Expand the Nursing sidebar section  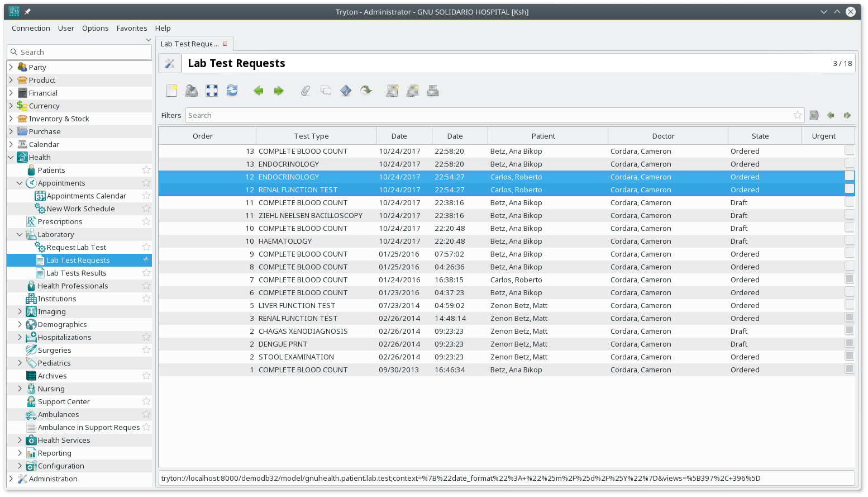click(20, 388)
